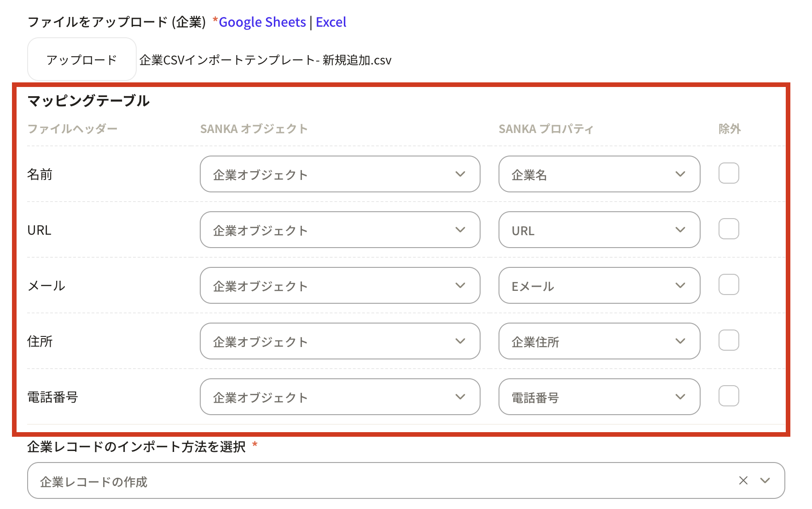The height and width of the screenshot is (509, 812).
Task: Expand the 企業住所 property dropdown
Action: (x=599, y=341)
